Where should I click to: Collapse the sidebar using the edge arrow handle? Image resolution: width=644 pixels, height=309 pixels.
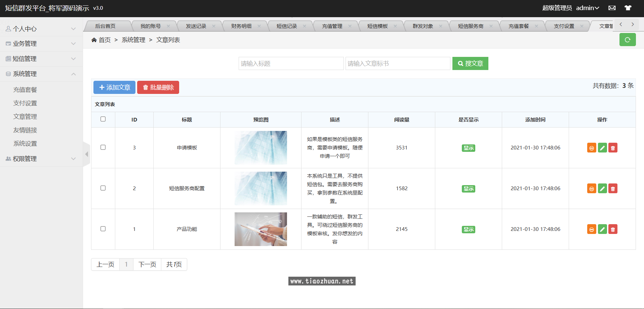pos(86,154)
